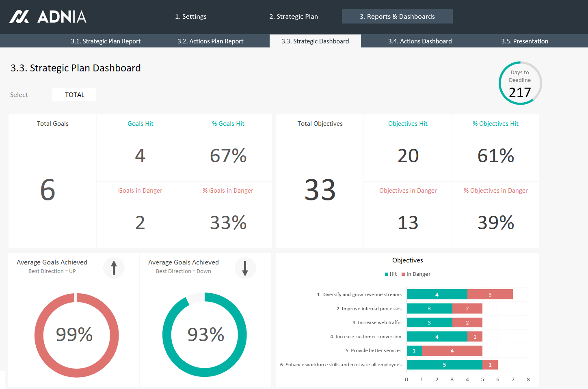Click the down arrow direction icon

pos(245,268)
